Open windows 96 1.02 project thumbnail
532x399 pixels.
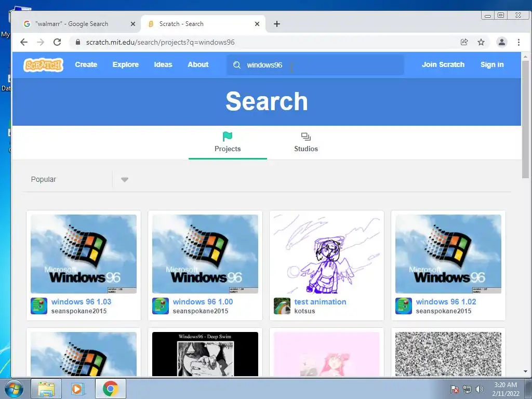coord(448,254)
